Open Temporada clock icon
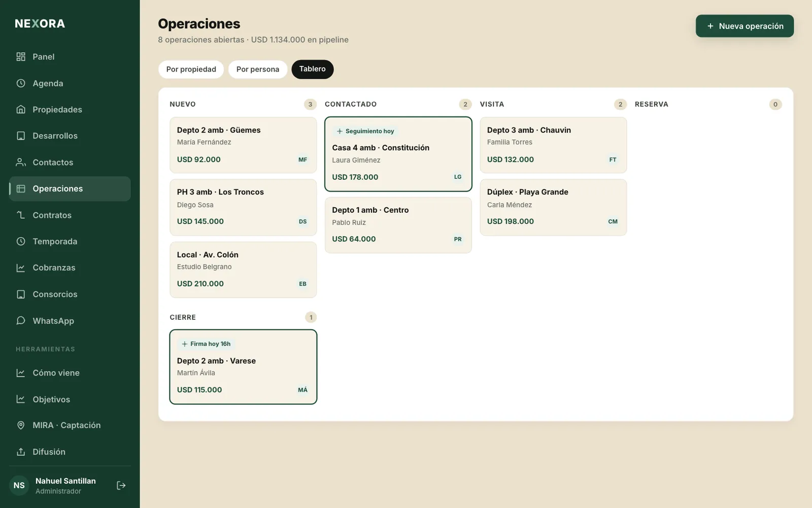Viewport: 812px width, 508px height. [x=21, y=242]
